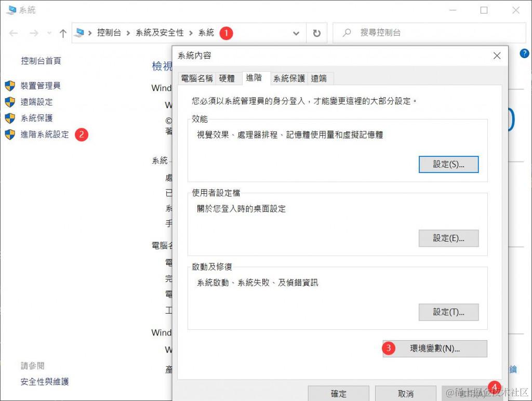Click 確定 to confirm the dialog
The width and height of the screenshot is (532, 401).
[338, 393]
